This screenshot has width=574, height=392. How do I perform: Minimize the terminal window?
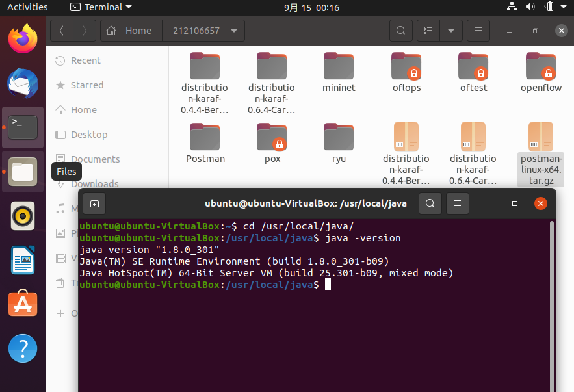point(488,203)
